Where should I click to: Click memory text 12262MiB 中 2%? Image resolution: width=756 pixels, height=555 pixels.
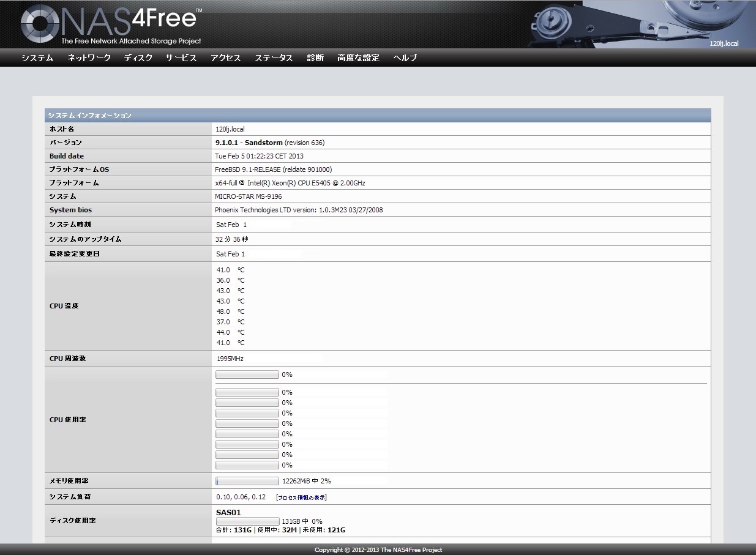coord(307,481)
